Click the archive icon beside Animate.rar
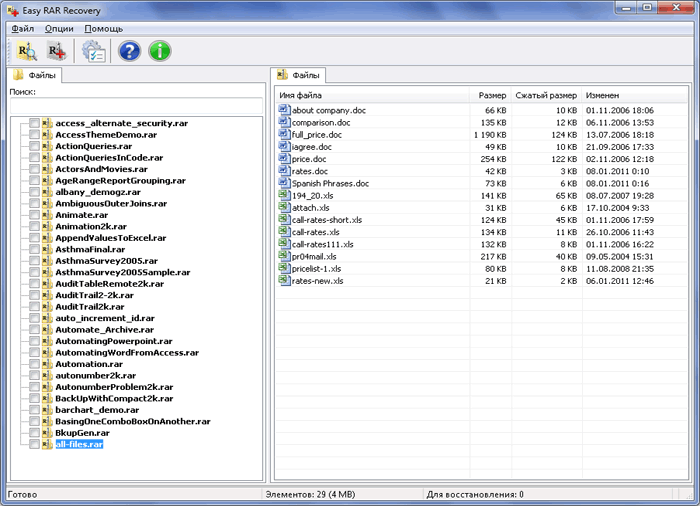Screen dimensions: 700x506 coord(47,215)
